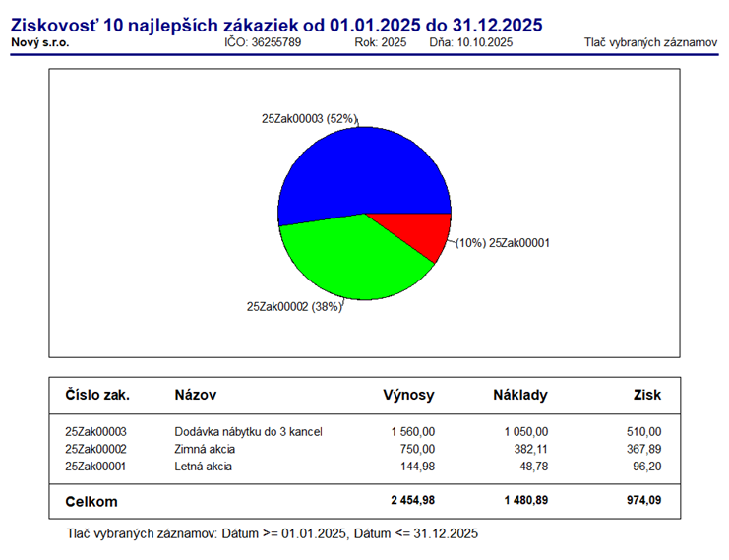Click the 25Zak00002 (38%) chart label
This screenshot has width=729, height=560.
click(294, 306)
